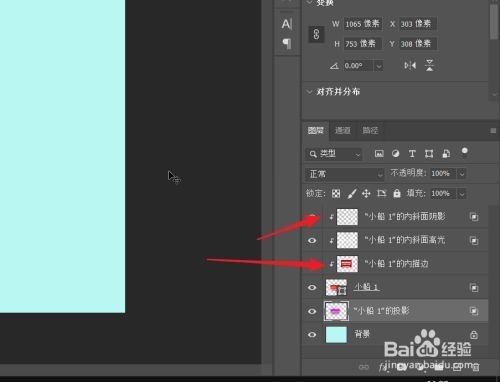Collapse the 对齐并分布 section

(310, 92)
